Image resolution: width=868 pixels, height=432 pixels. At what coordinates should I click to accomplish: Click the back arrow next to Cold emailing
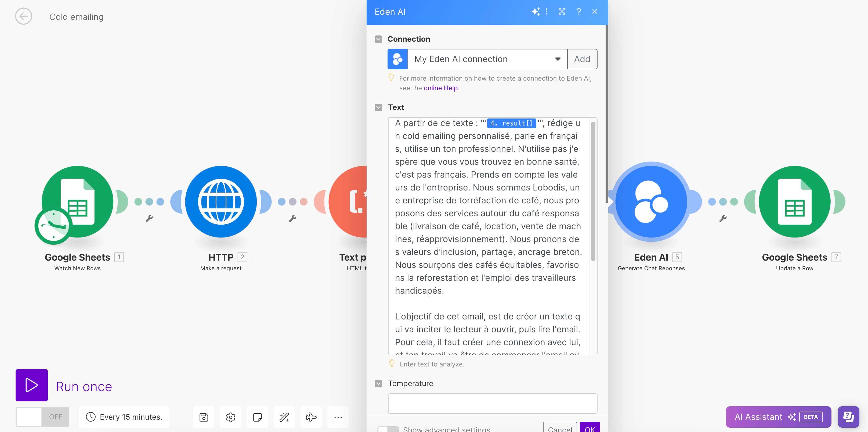pyautogui.click(x=23, y=16)
